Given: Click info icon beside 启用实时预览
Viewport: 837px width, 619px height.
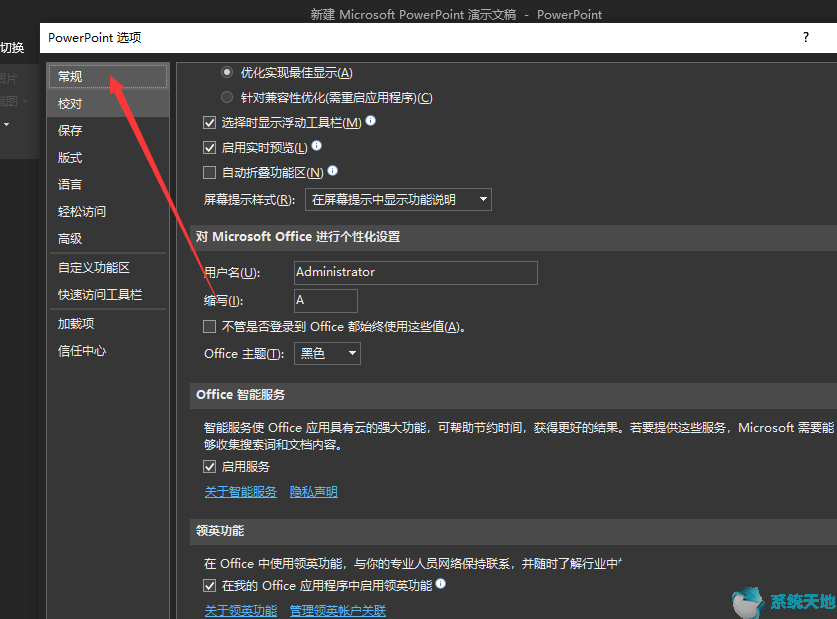Looking at the screenshot, I should click(x=317, y=145).
